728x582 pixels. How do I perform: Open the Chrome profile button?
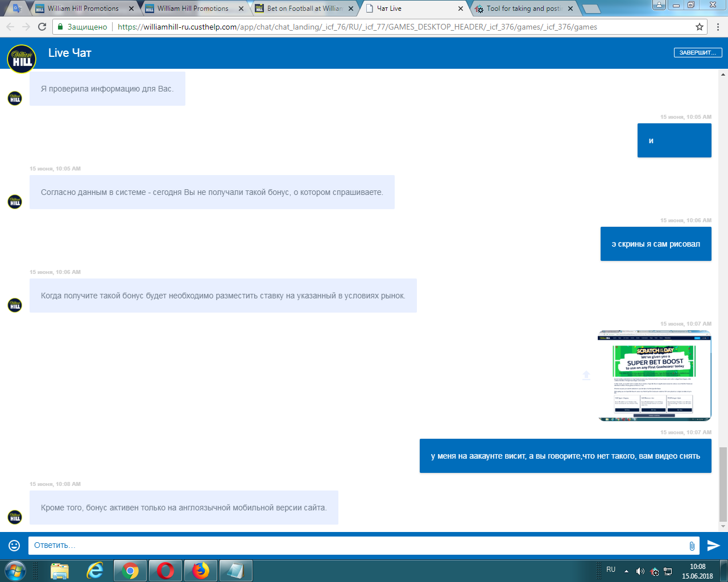(x=659, y=5)
